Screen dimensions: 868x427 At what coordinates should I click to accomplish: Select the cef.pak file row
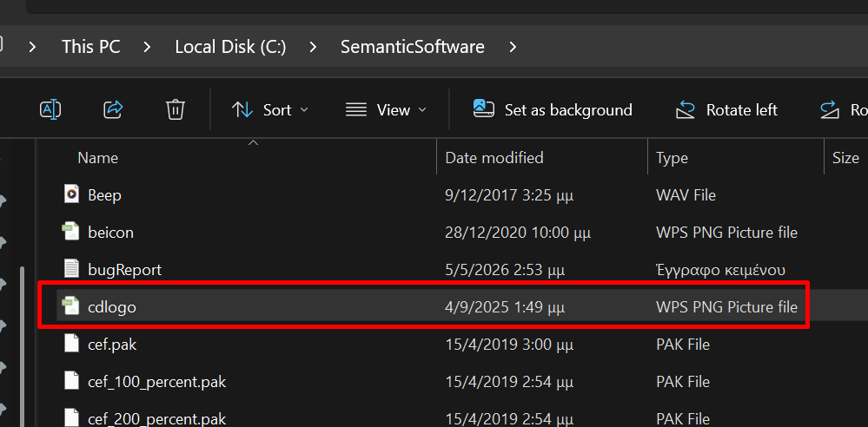(432, 345)
